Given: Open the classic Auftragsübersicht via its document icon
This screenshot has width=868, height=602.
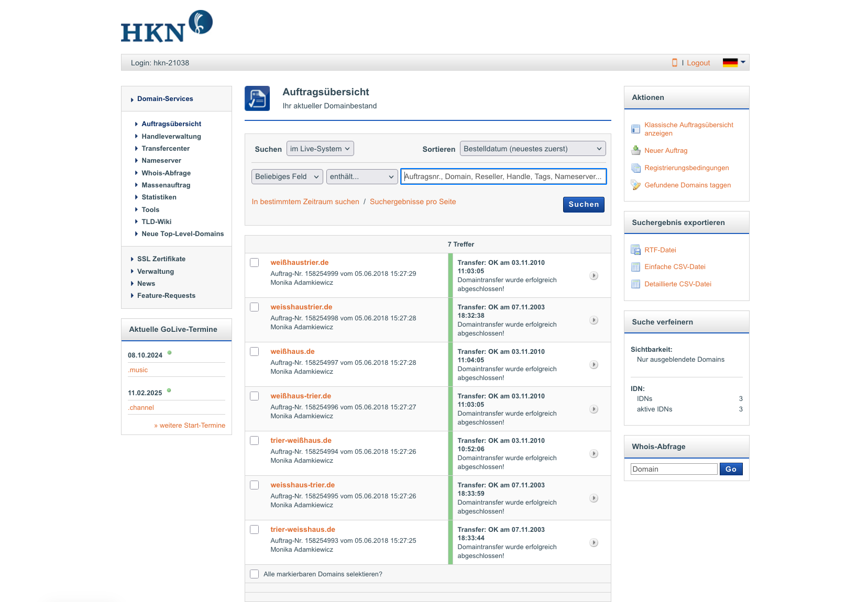Looking at the screenshot, I should point(635,129).
